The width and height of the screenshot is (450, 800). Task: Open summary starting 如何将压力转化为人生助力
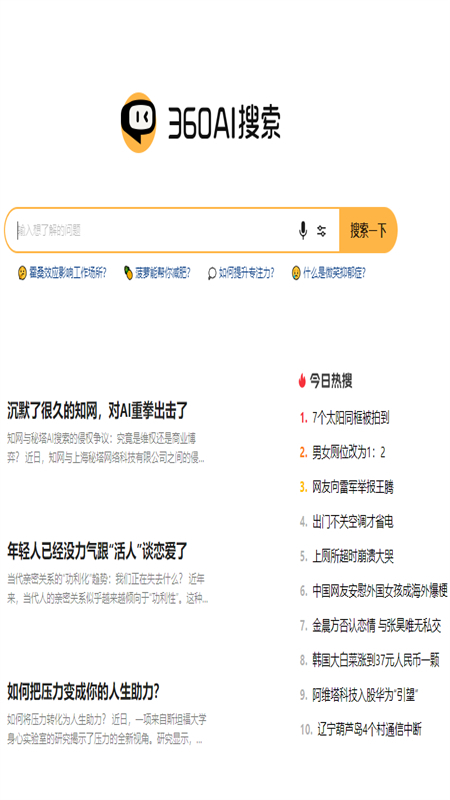coord(107,730)
